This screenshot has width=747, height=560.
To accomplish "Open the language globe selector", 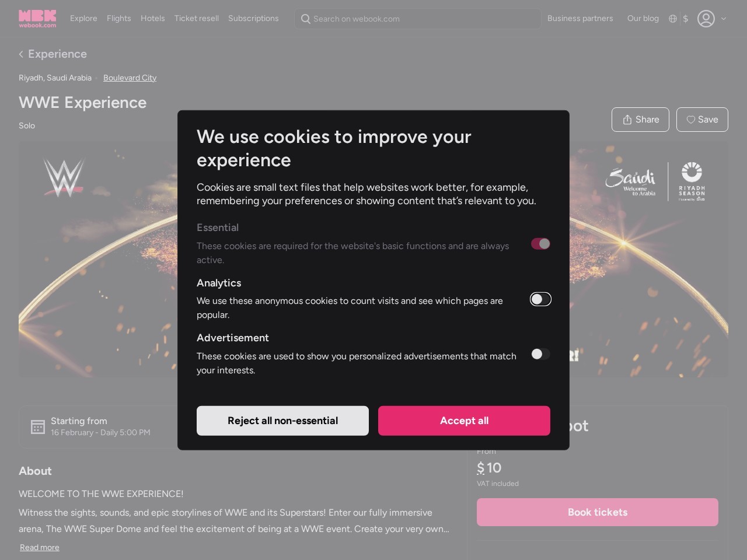I will click(x=672, y=19).
